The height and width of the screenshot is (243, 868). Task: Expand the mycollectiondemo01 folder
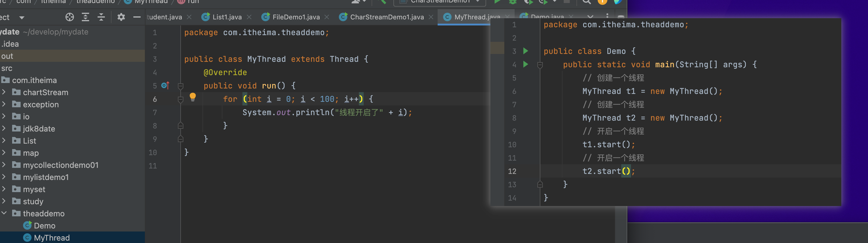[x=4, y=165]
